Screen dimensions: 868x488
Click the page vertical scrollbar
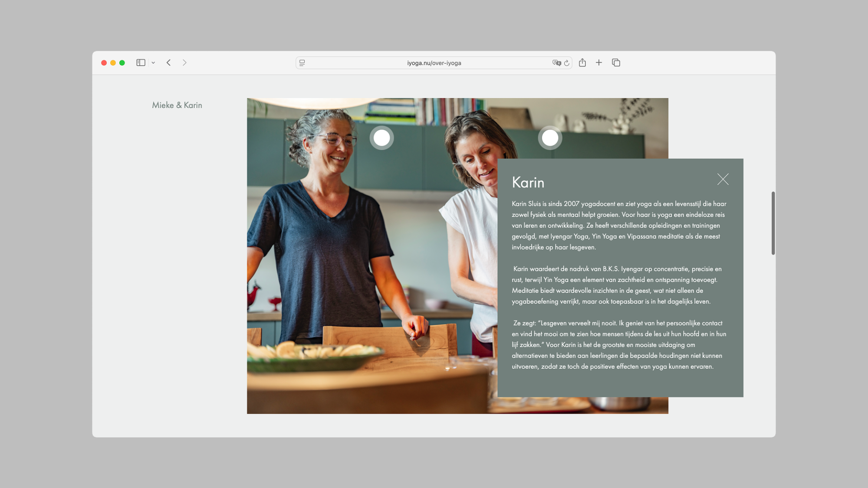pyautogui.click(x=773, y=223)
